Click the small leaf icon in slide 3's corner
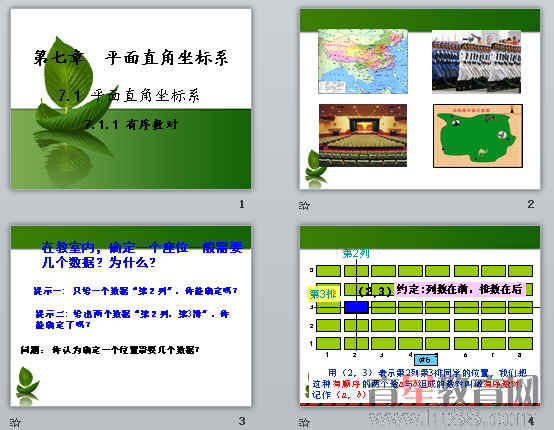The width and height of the screenshot is (554, 430). (27, 383)
